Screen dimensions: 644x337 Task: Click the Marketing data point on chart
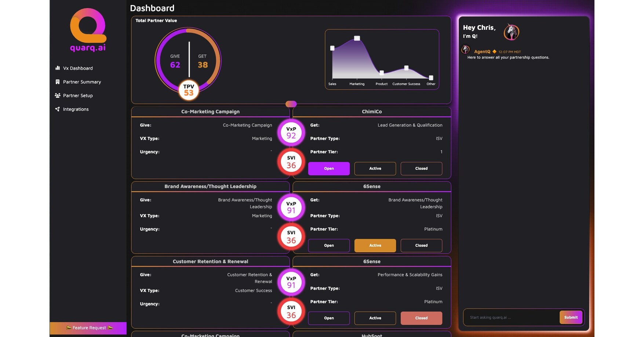coord(357,38)
